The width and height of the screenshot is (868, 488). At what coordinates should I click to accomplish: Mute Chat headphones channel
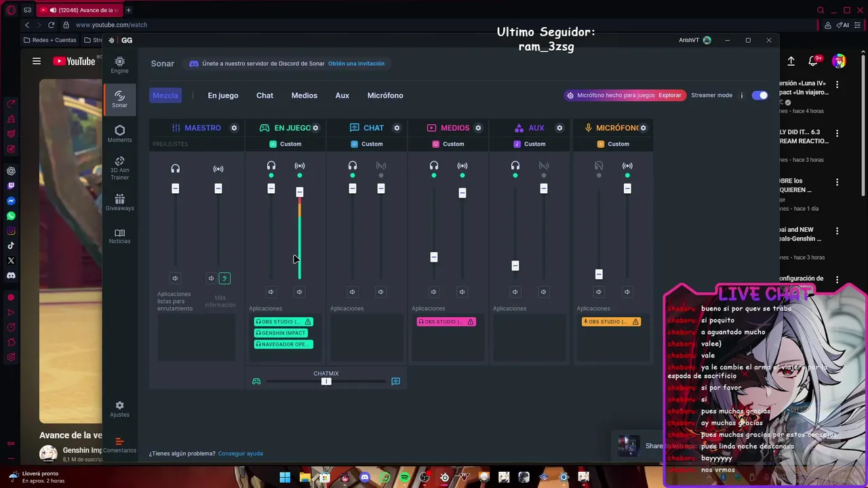352,292
